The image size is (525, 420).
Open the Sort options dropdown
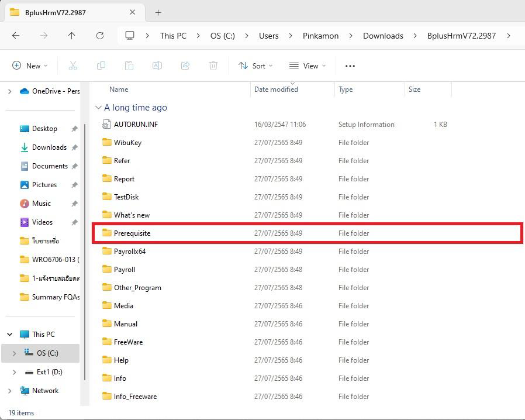[x=255, y=66]
